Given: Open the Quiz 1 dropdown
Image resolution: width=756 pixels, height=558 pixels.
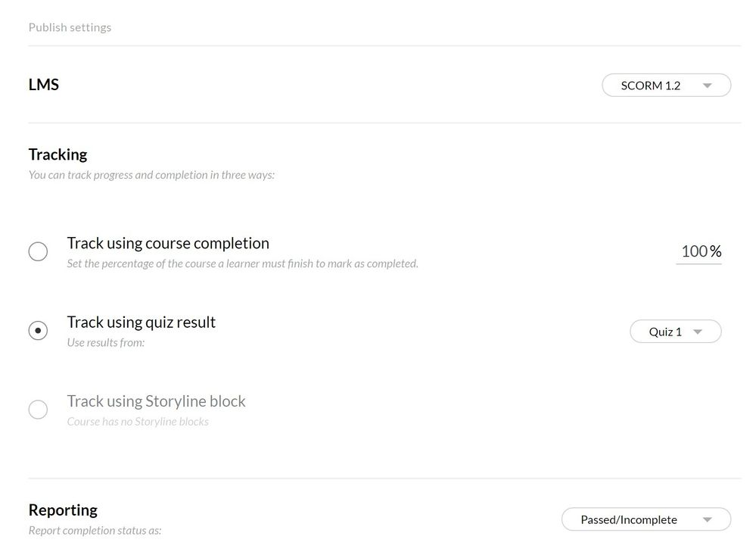Looking at the screenshot, I should (675, 332).
